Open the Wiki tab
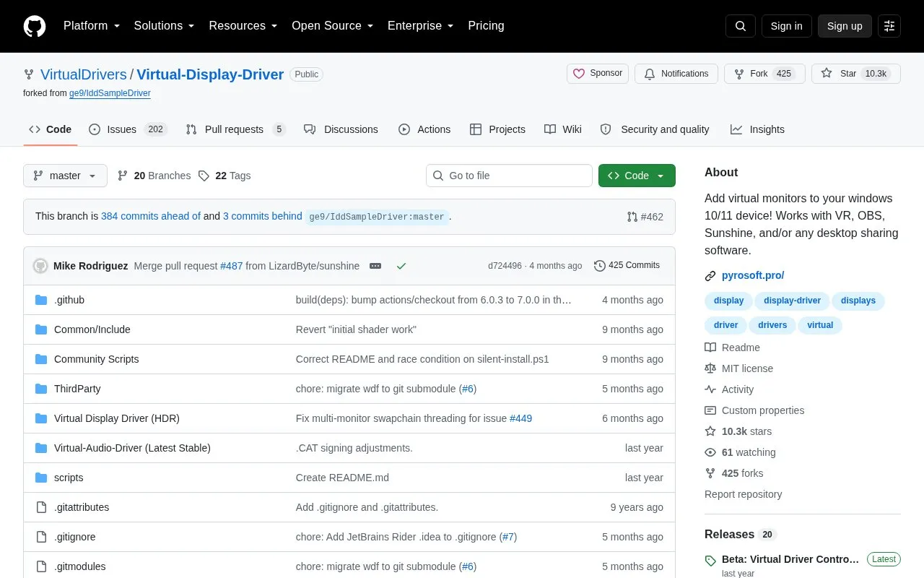This screenshot has width=924, height=578. pyautogui.click(x=563, y=129)
